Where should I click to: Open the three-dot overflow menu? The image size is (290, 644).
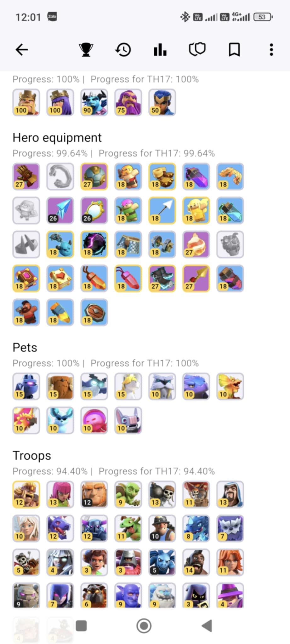coord(271,50)
